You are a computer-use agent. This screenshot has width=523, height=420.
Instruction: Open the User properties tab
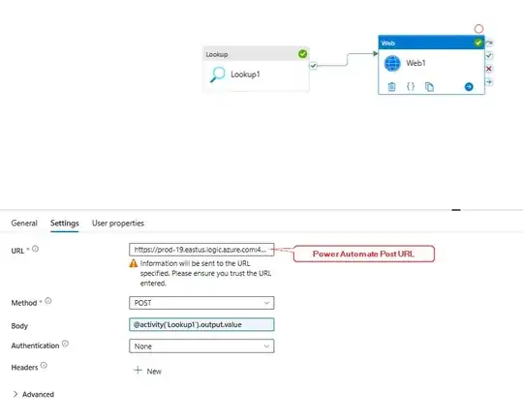pyautogui.click(x=118, y=223)
